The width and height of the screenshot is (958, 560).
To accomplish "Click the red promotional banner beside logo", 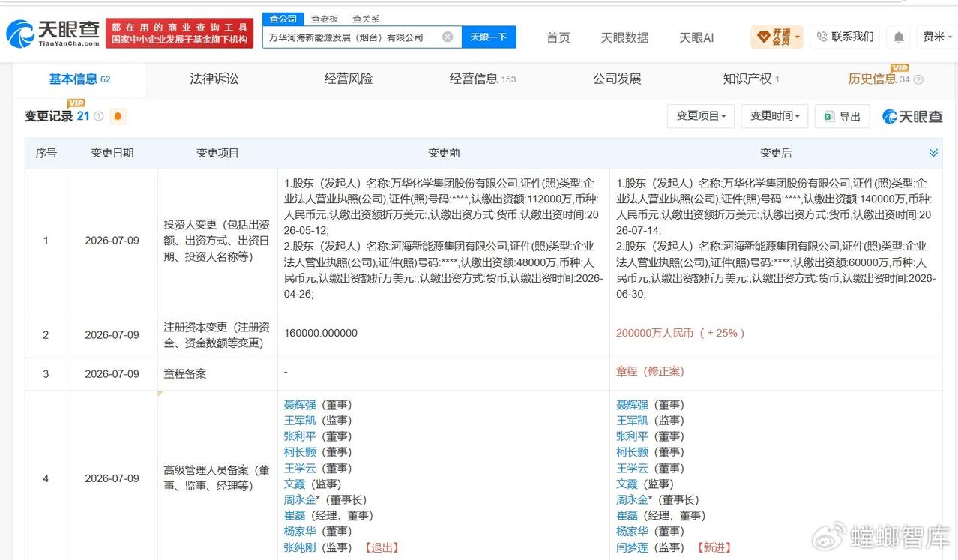I will coord(180,34).
